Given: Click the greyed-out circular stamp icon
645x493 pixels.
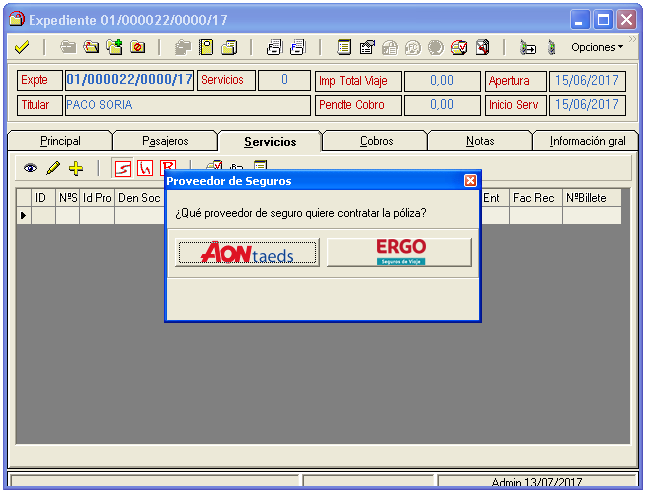Looking at the screenshot, I should pos(436,48).
